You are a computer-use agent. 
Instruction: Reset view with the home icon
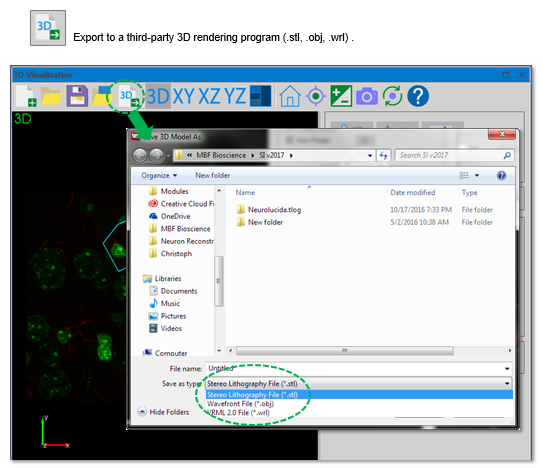[x=290, y=96]
